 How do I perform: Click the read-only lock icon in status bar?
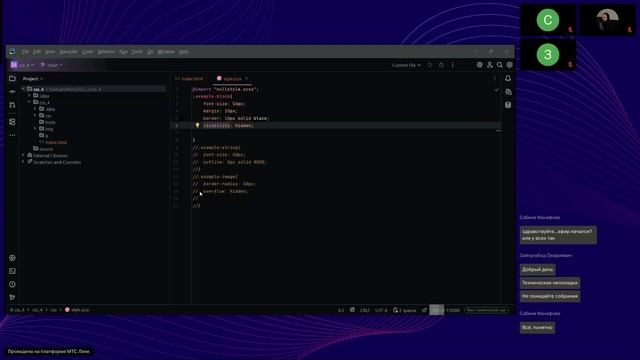point(424,310)
